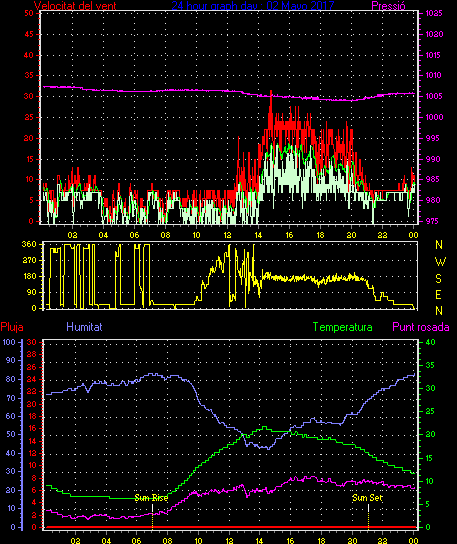Viewport: 457px width, 544px height.
Task: Click red rain axis value 26
Action: 32,367
